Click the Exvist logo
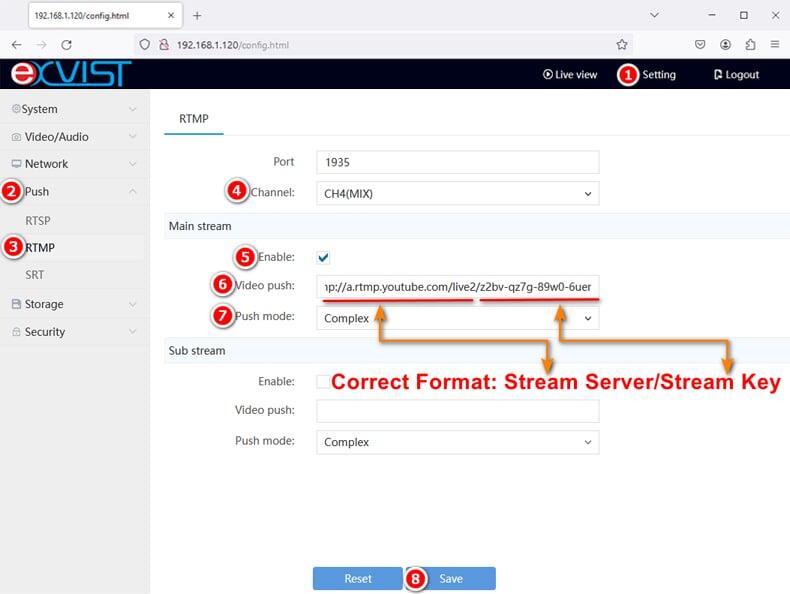 pyautogui.click(x=71, y=74)
